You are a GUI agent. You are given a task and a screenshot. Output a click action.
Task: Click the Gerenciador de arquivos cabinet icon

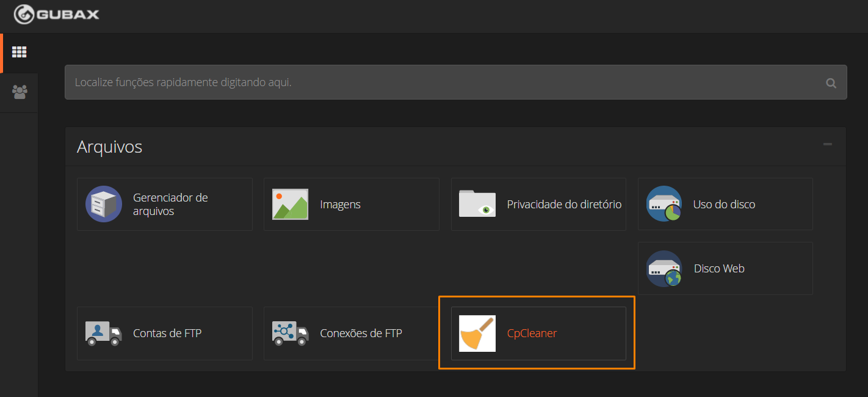point(104,204)
